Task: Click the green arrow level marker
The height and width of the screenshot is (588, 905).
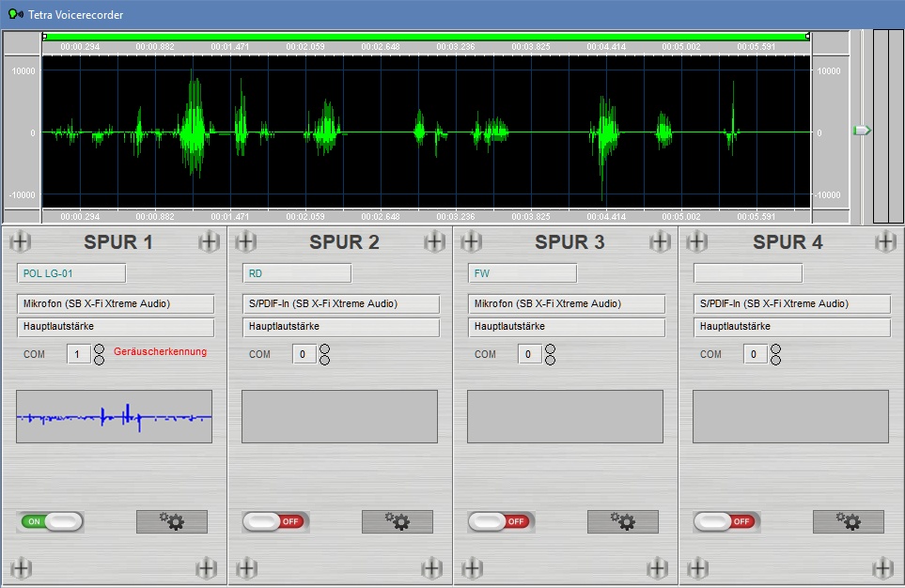Action: (862, 131)
